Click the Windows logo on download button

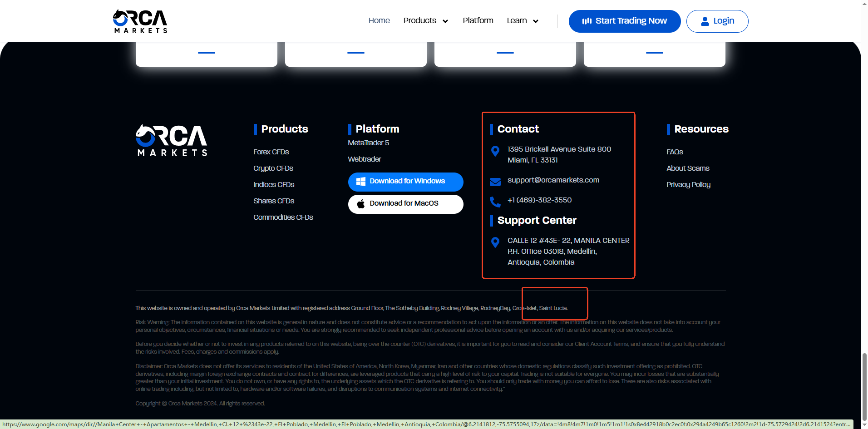pyautogui.click(x=361, y=182)
